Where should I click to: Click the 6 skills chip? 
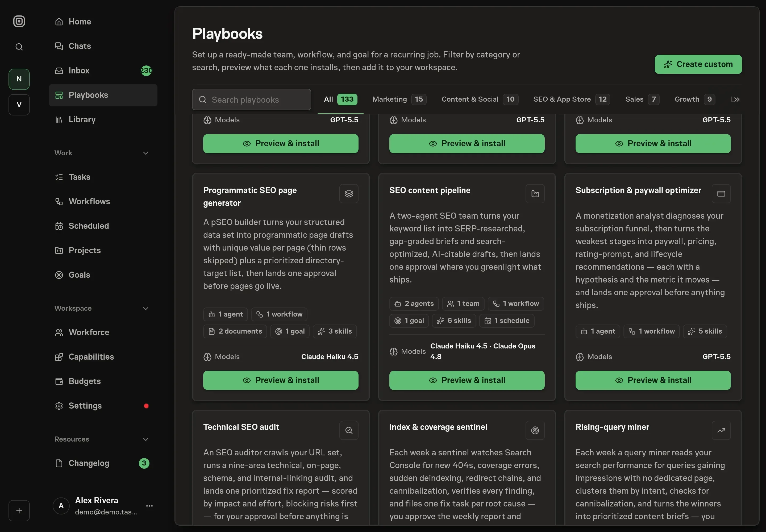coord(454,321)
